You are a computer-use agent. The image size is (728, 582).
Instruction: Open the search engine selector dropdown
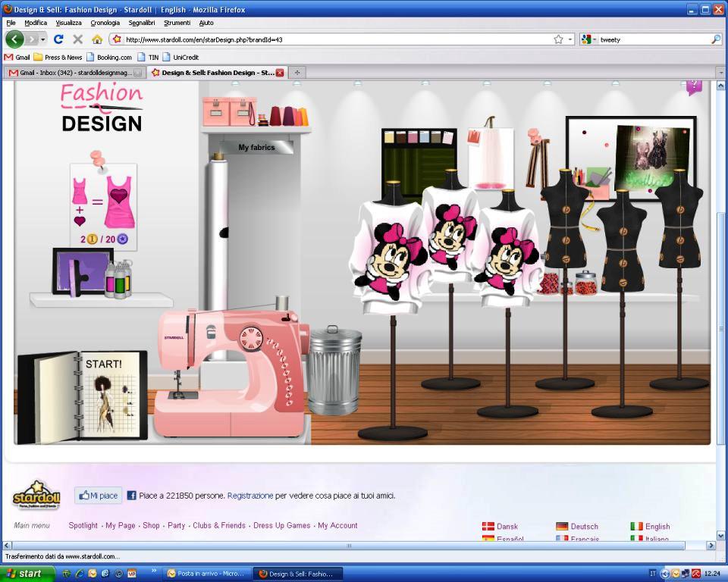point(588,39)
